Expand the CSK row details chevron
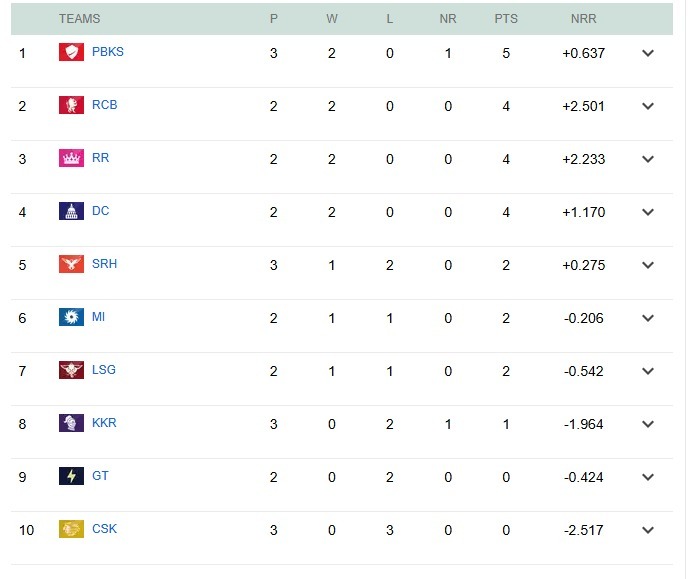The width and height of the screenshot is (690, 579). click(648, 530)
